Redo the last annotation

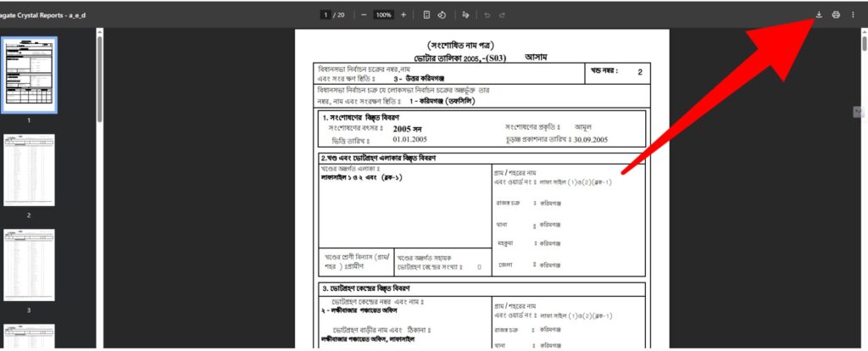[x=502, y=15]
